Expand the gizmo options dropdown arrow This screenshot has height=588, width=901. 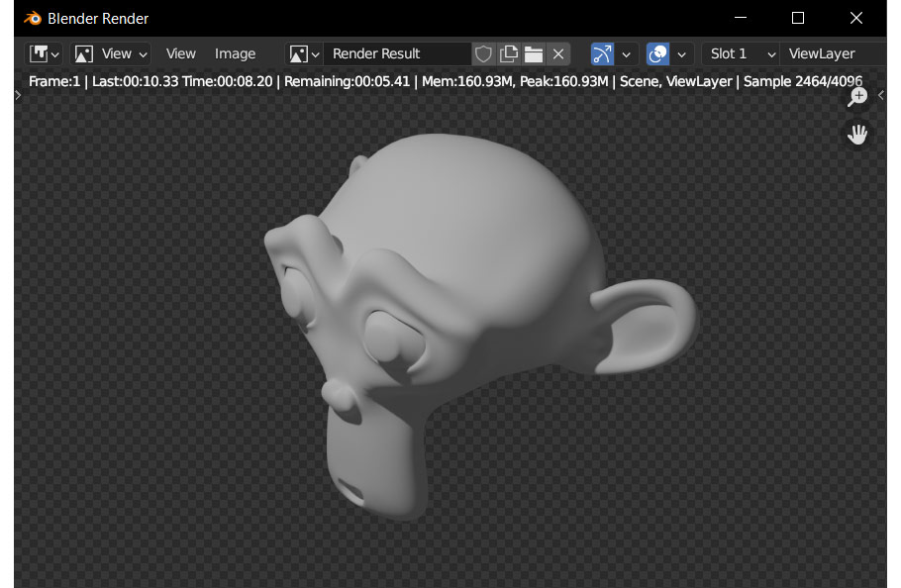click(x=626, y=53)
